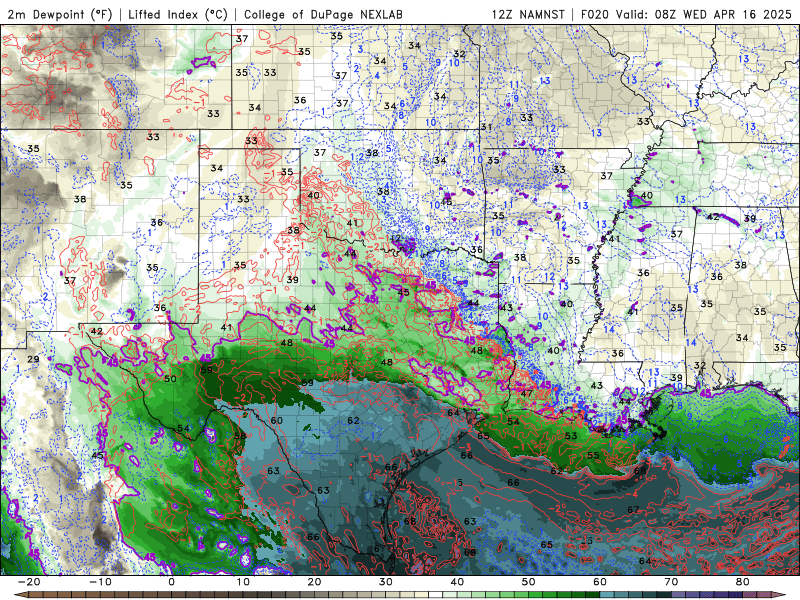
Task: Click the '58' dewpoint value on the map
Action: coord(240,436)
